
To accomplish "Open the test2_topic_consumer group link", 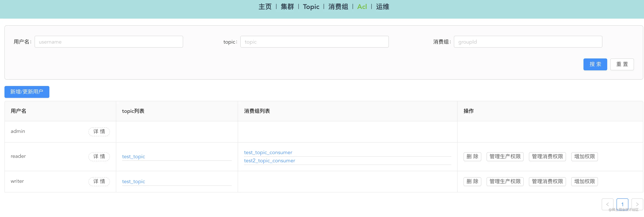I will tap(269, 161).
